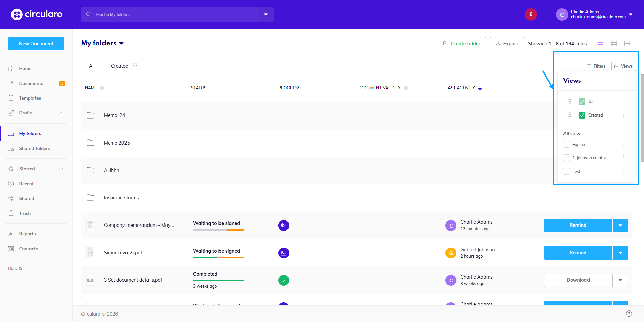Switch to the Created tab
This screenshot has width=644, height=322.
coord(120,66)
